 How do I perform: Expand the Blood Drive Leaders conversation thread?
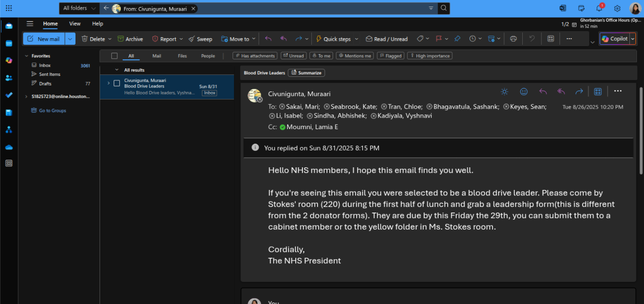coord(108,83)
